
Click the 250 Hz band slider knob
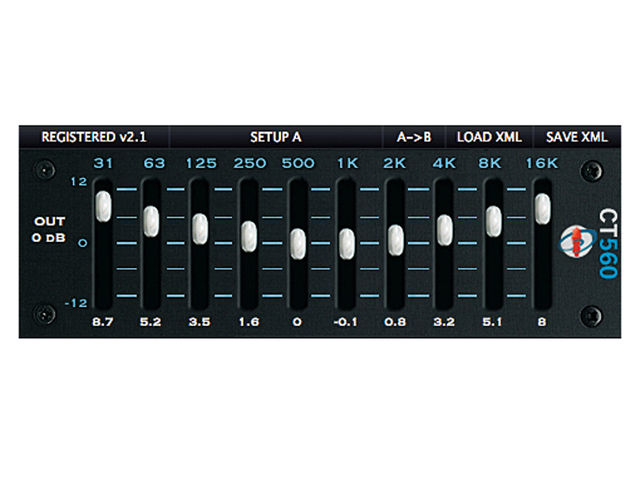click(x=249, y=237)
